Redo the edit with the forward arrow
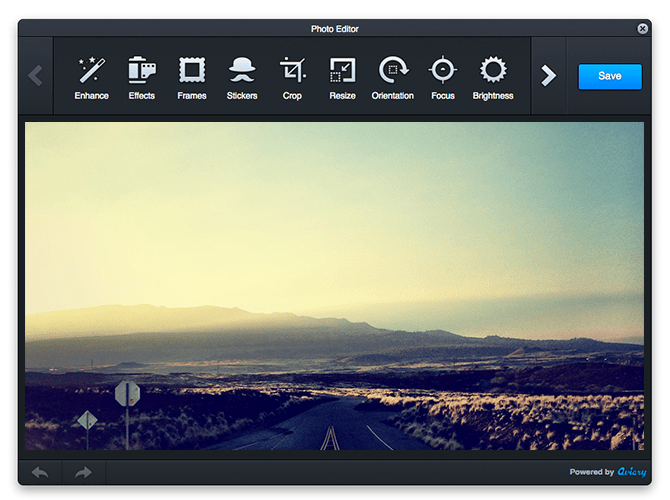The width and height of the screenshot is (670, 500). [x=83, y=472]
